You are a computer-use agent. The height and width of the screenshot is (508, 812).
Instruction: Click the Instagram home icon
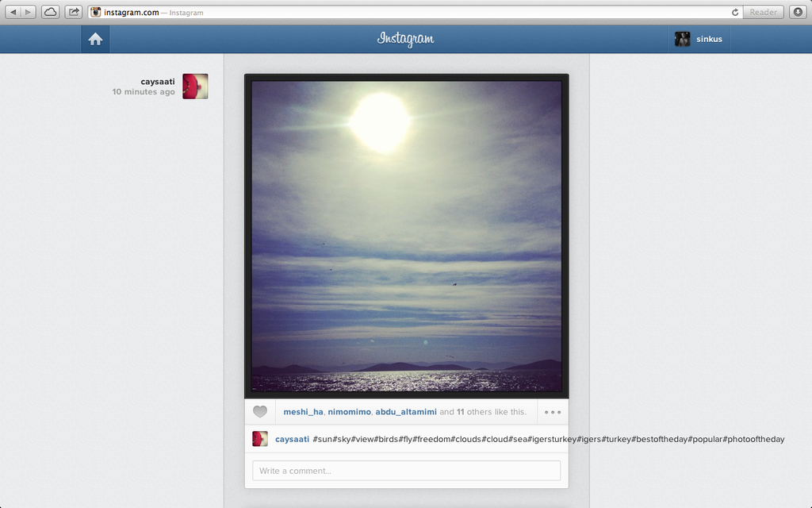pyautogui.click(x=95, y=39)
